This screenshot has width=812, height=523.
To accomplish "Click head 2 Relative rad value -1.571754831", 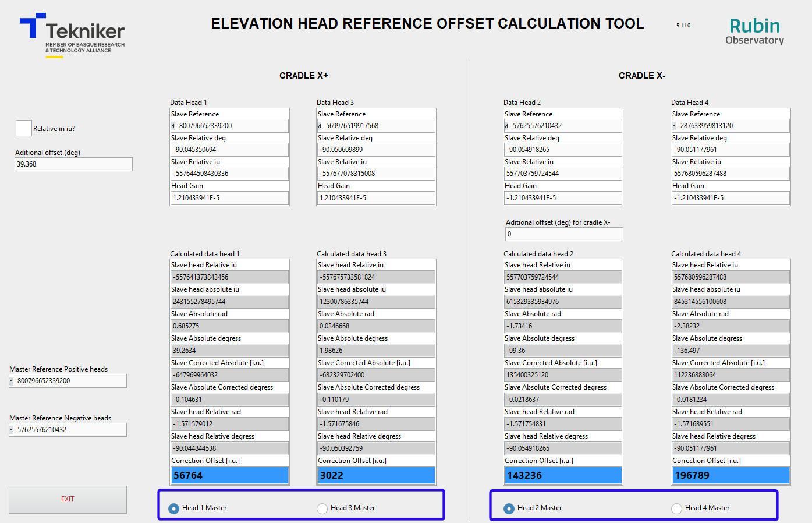I will pyautogui.click(x=563, y=424).
